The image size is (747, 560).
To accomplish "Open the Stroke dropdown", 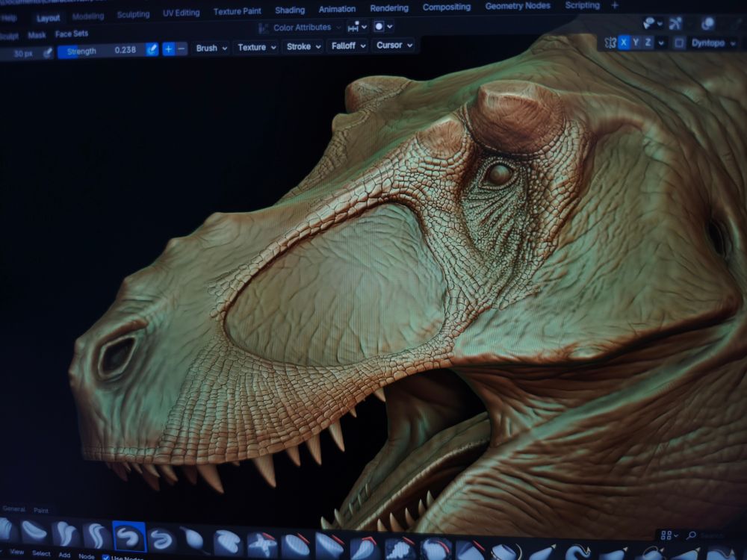I will (303, 46).
